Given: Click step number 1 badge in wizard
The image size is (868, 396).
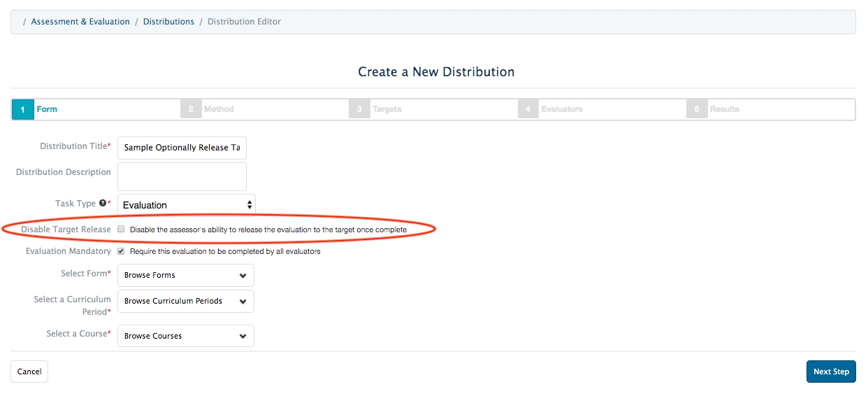Looking at the screenshot, I should point(23,110).
